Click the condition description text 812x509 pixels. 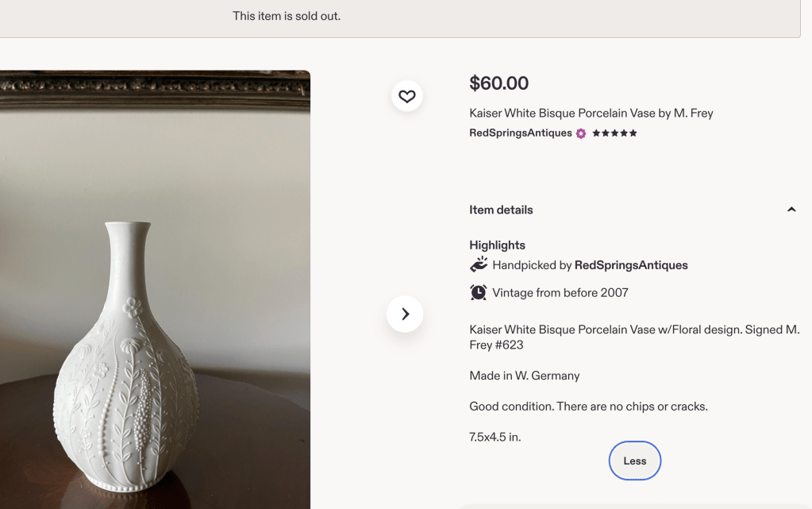click(x=588, y=407)
